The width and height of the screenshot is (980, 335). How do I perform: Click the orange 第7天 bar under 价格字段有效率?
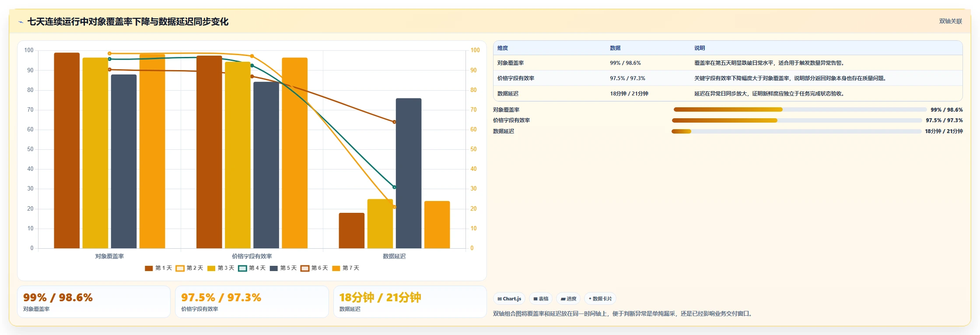coord(294,153)
